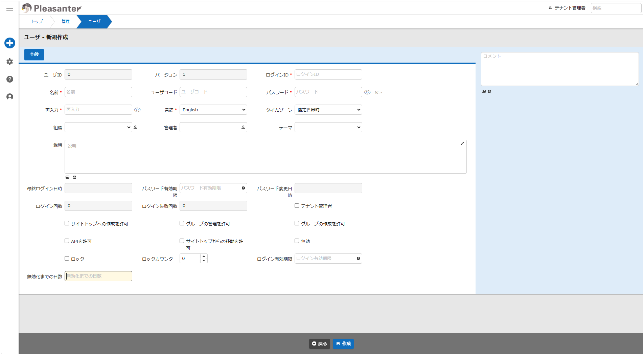Click the 戻る button
This screenshot has height=355, width=644.
click(x=320, y=343)
